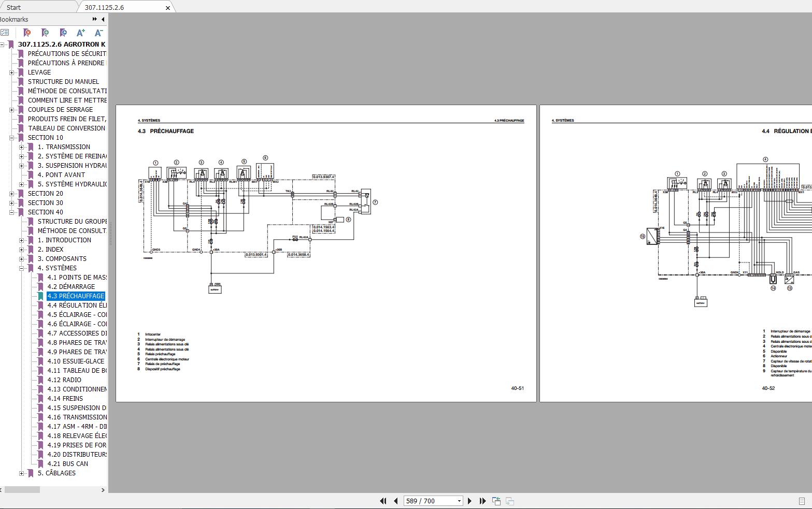Collapse the Bookmarks panel

click(x=103, y=19)
